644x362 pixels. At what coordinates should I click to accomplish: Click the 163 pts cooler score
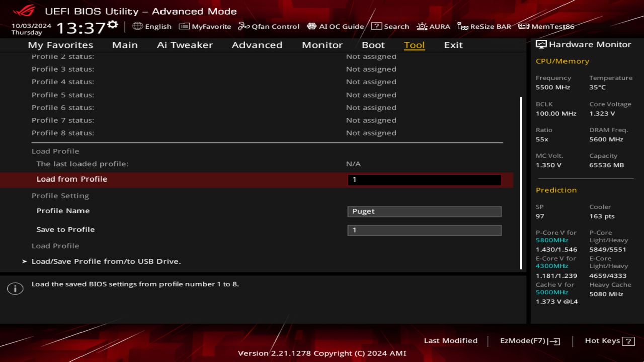(602, 216)
